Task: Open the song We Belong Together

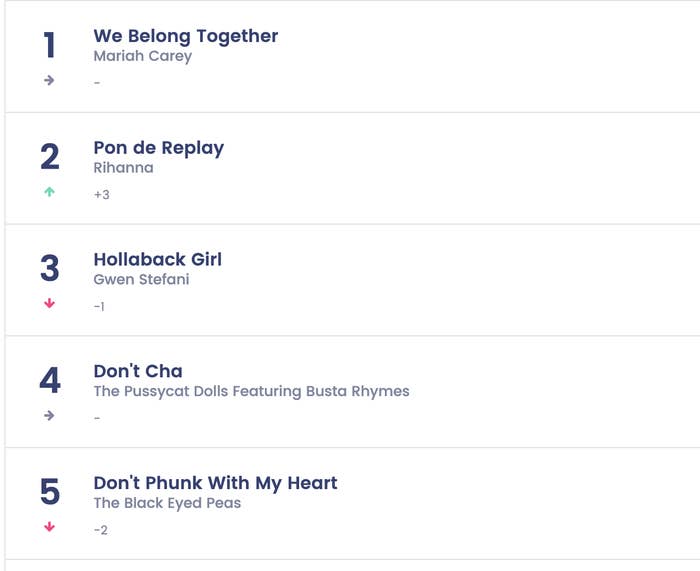Action: (x=186, y=36)
